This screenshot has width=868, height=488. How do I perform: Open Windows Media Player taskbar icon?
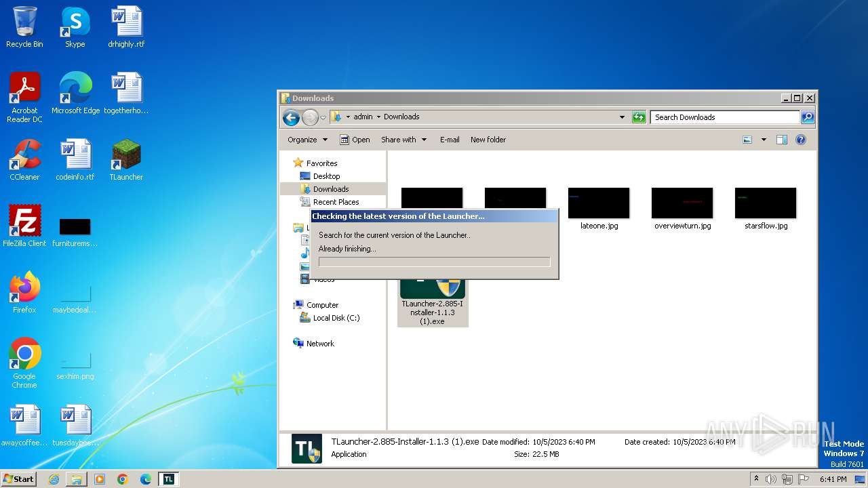tap(100, 479)
